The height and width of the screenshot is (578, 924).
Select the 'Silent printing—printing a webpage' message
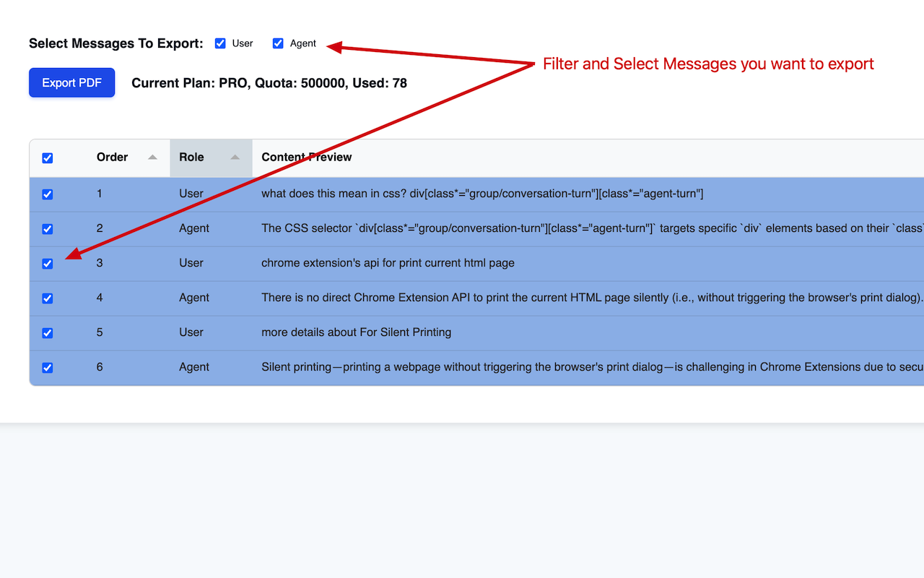(x=593, y=367)
